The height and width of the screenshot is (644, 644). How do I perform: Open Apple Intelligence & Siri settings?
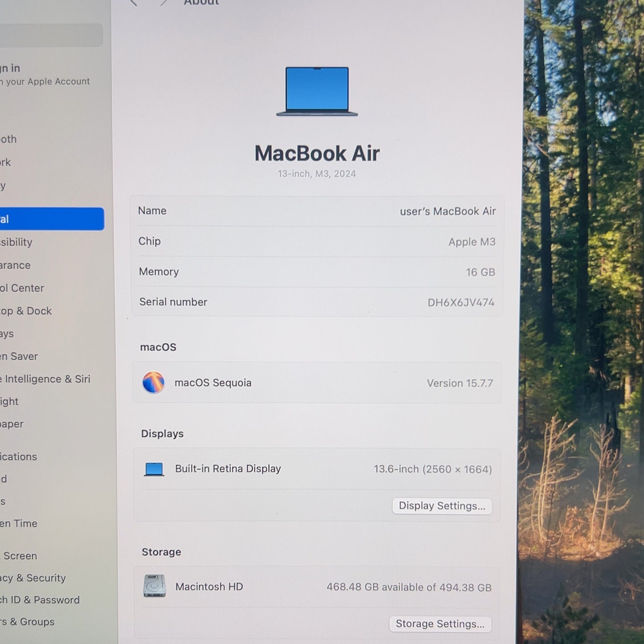coord(45,379)
